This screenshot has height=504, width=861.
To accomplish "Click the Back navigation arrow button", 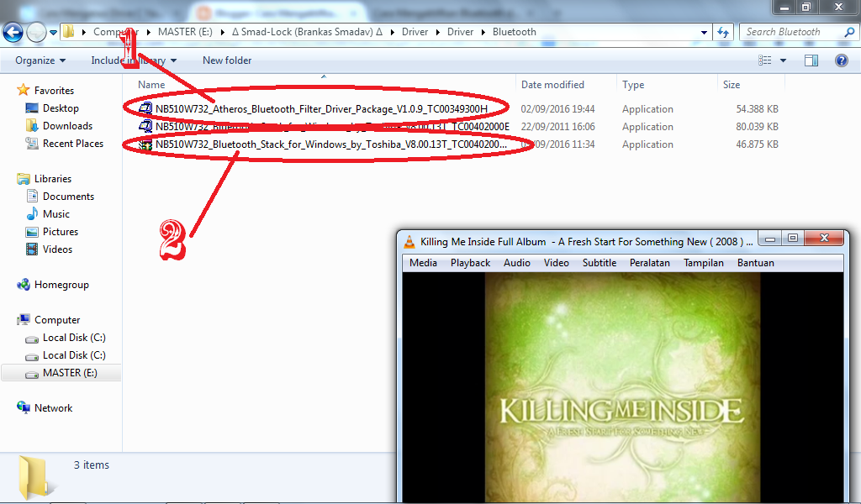I will coord(13,33).
